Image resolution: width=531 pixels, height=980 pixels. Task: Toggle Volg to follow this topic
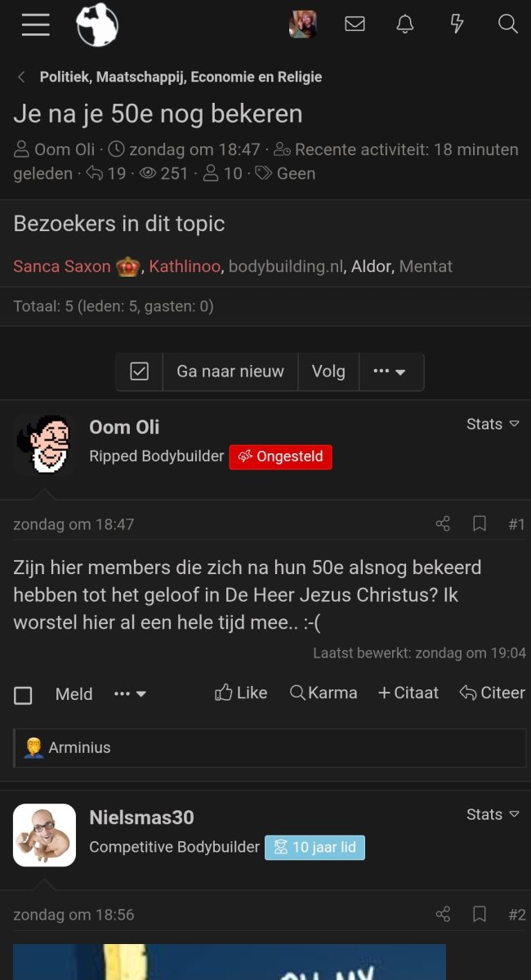[x=328, y=371]
